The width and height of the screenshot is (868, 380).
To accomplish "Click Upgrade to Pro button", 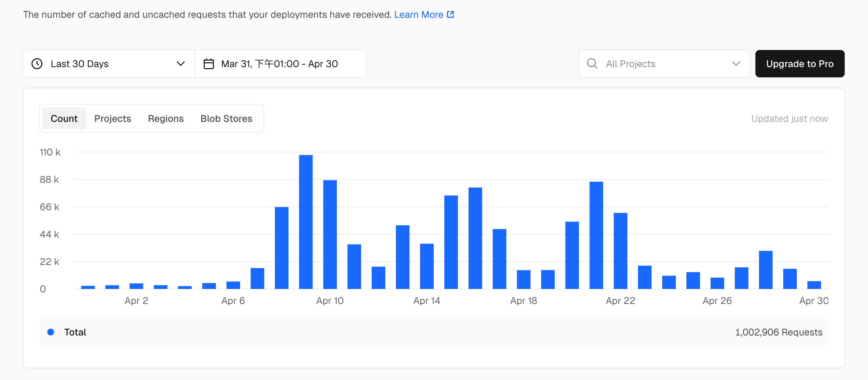I will point(800,64).
